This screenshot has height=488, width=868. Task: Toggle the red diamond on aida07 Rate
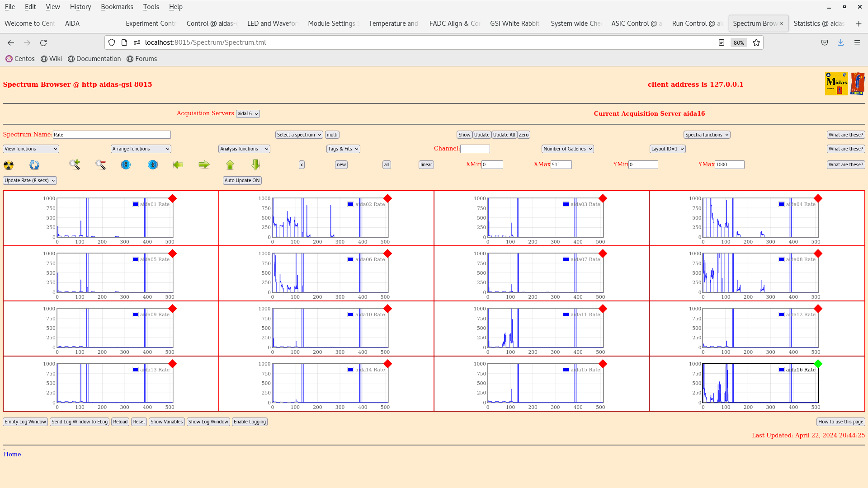click(x=603, y=253)
